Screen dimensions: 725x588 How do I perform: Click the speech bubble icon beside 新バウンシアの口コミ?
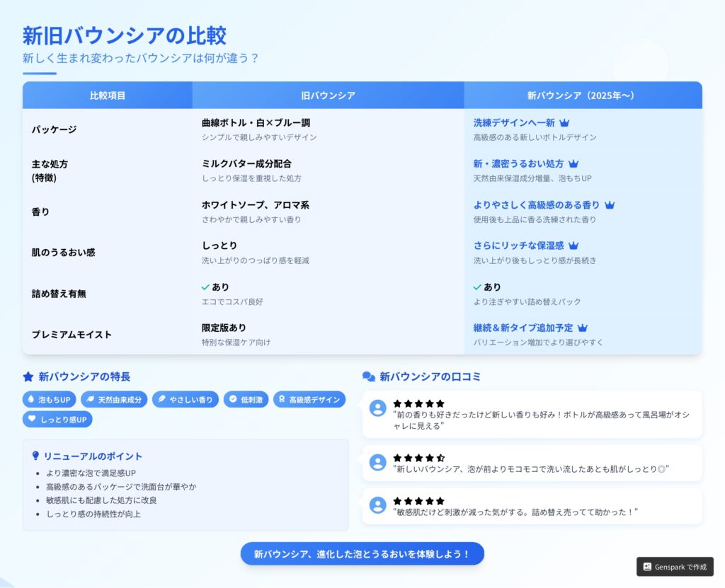pyautogui.click(x=368, y=376)
